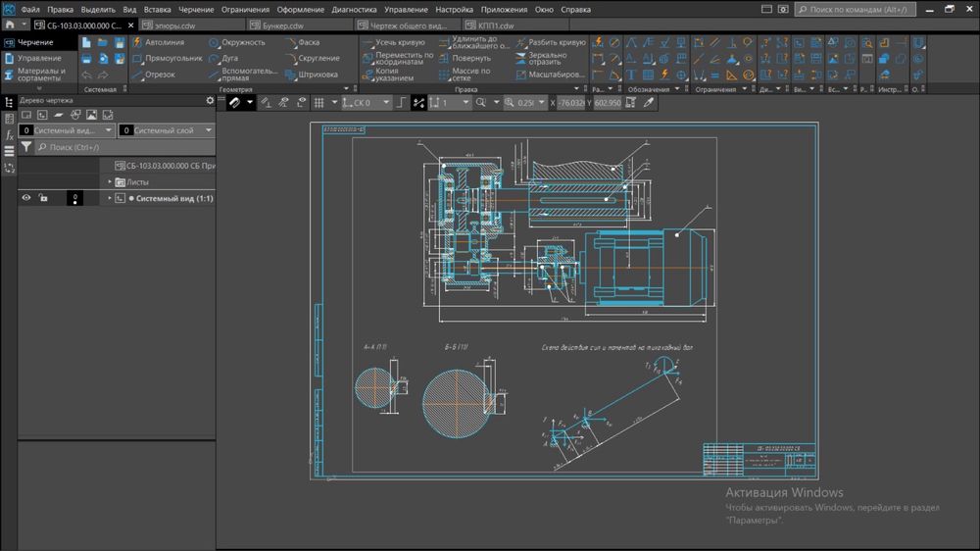Pick the Окружность circle tool
This screenshot has width=980, height=551.
pos(235,43)
